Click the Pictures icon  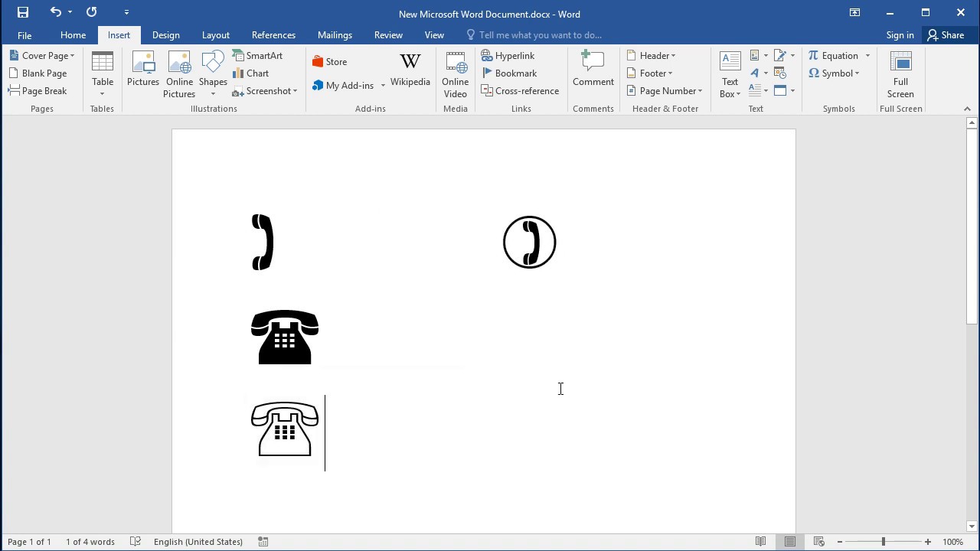143,69
